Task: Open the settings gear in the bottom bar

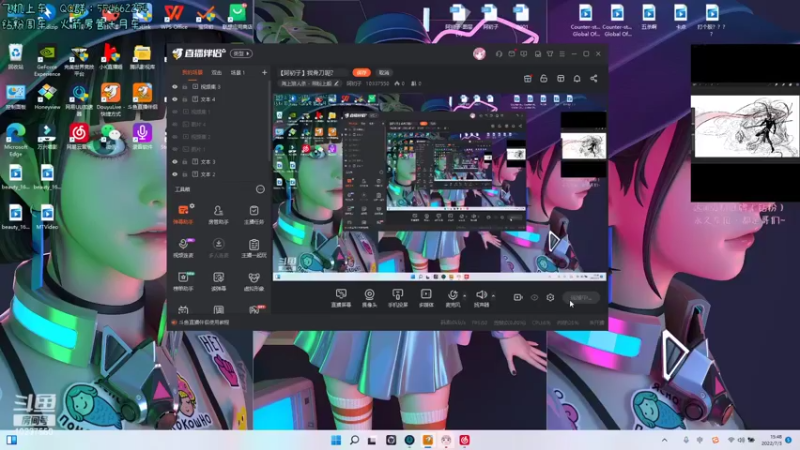Action: point(550,297)
